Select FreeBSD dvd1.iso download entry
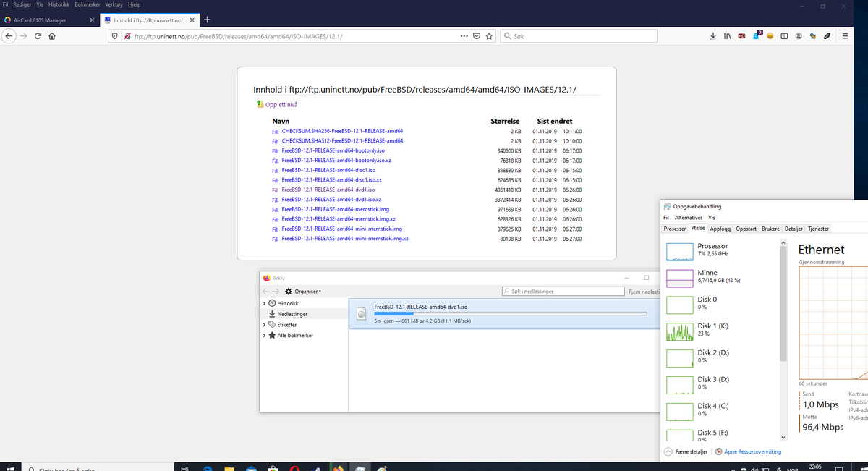This screenshot has height=471, width=868. click(x=504, y=314)
